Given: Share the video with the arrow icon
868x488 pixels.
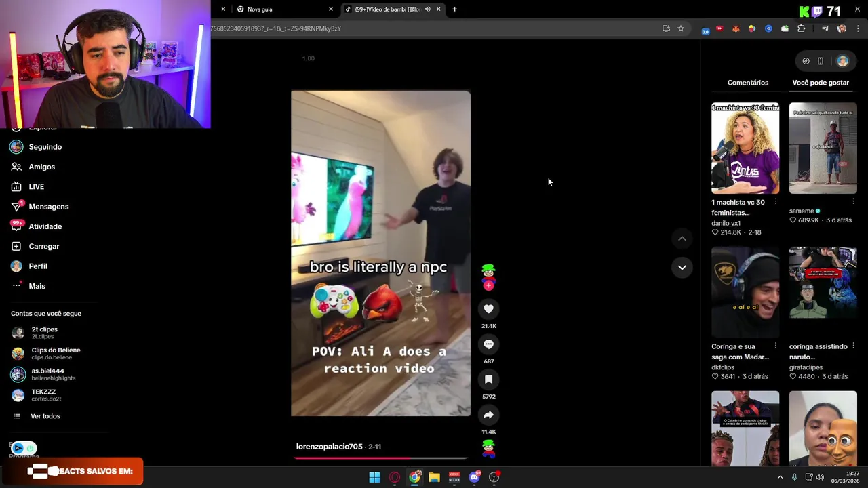Looking at the screenshot, I should (x=488, y=415).
